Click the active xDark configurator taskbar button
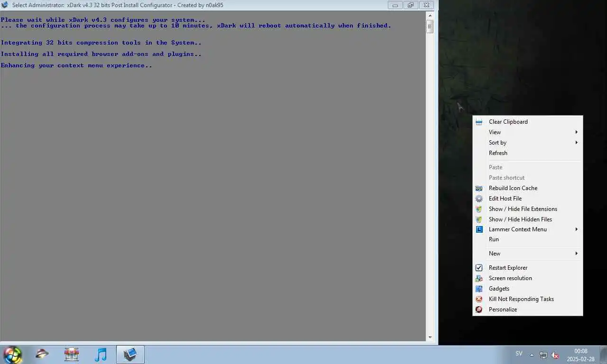Viewport: 607px width, 364px height. 130,354
